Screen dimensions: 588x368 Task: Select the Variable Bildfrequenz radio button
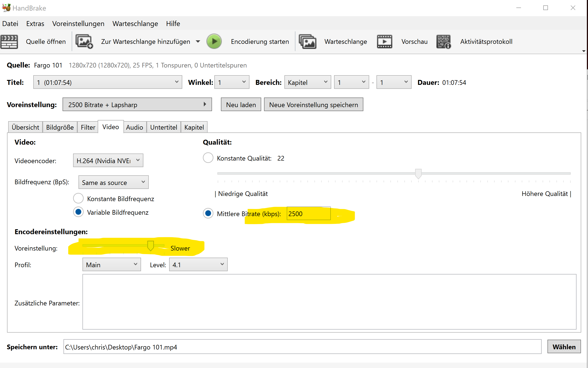[78, 212]
